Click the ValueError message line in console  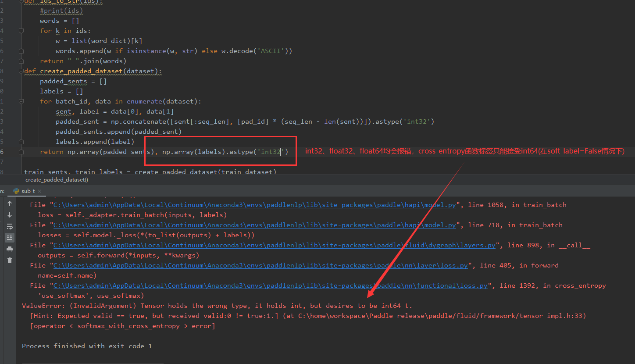217,306
